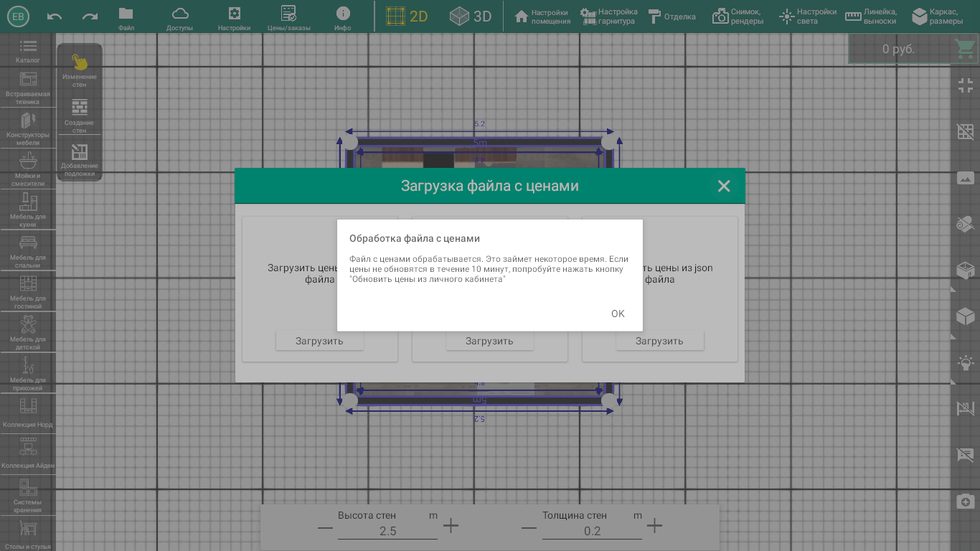
Task: Open Встраиваемая техника category
Action: point(28,88)
